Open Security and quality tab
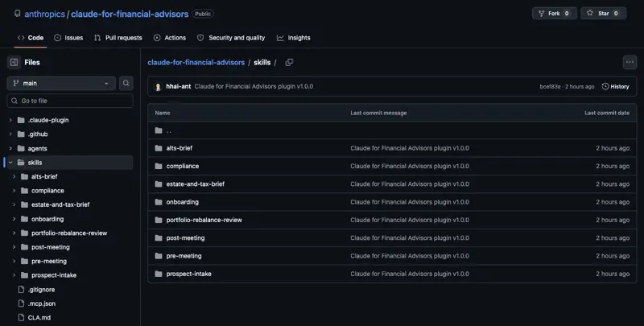The height and width of the screenshot is (326, 644). pos(231,38)
